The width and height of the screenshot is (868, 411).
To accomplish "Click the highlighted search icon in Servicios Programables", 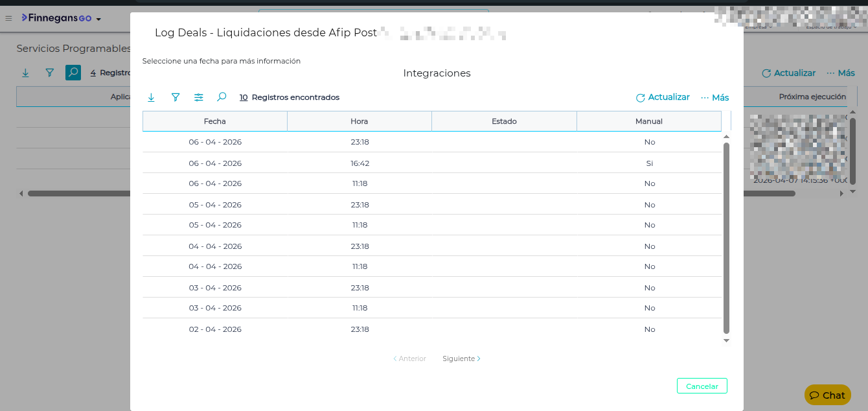I will (73, 73).
